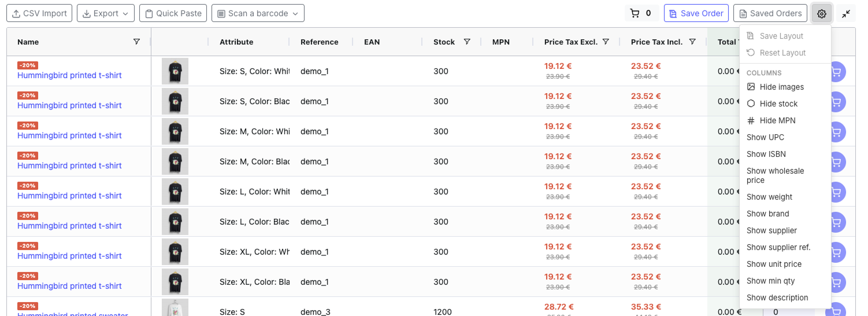Open the shopping cart counter
Viewport: 868px width, 316px height.
click(641, 13)
